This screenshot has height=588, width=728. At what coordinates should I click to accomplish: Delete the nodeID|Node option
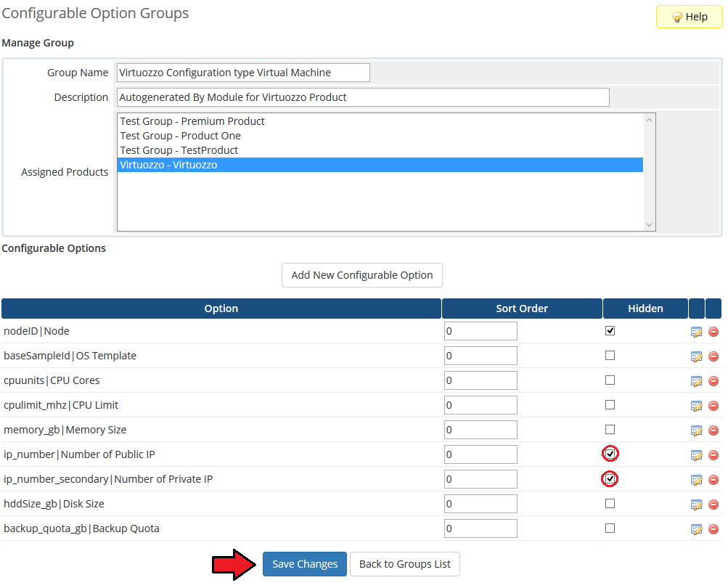[x=713, y=332]
